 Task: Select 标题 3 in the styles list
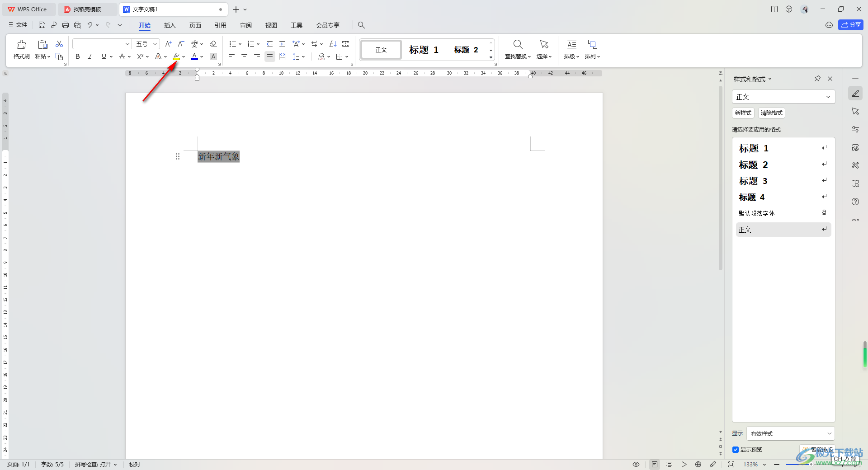coord(783,181)
